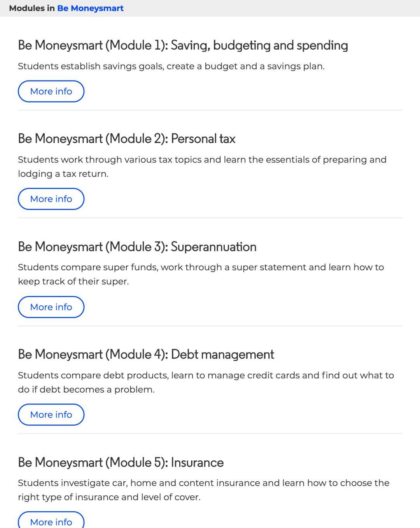Click the savings goals description text
420x528 pixels.
pyautogui.click(x=171, y=66)
